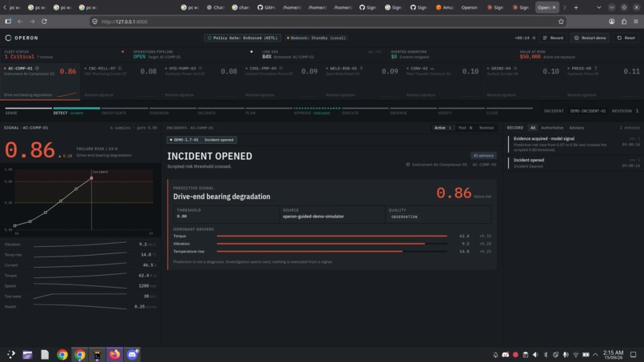Open the 'Incident opened' record entry
The width and height of the screenshot is (644, 362).
click(x=574, y=163)
